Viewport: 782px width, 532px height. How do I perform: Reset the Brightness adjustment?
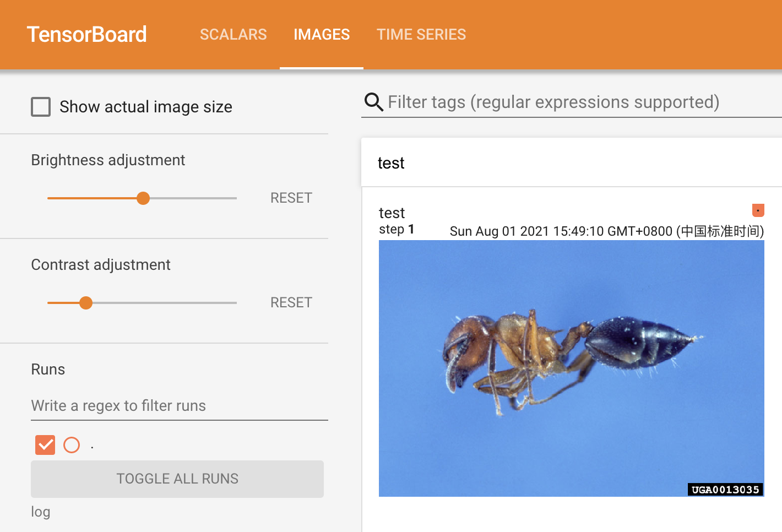[x=291, y=198]
